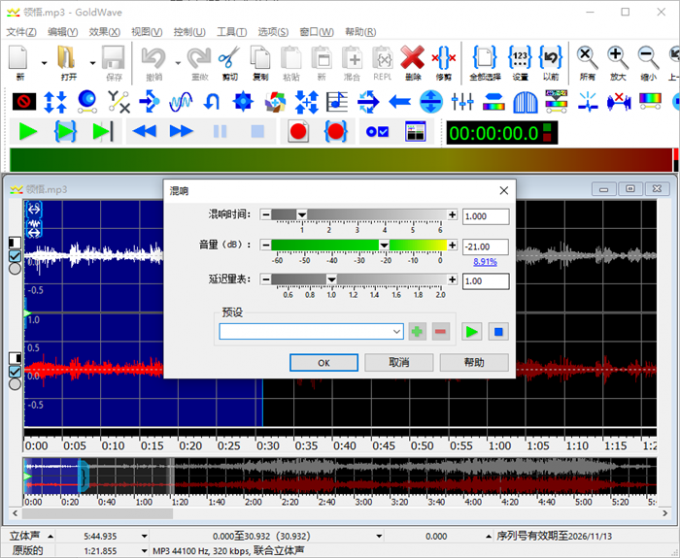This screenshot has height=558, width=680.
Task: Click the green play button in control bar
Action: [28, 131]
